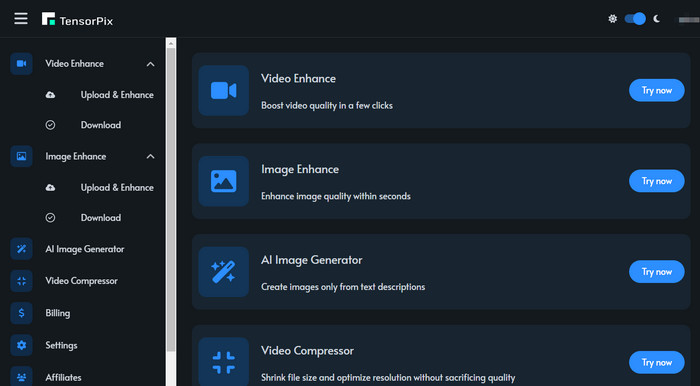Go to Video Compressor in sidebar

pyautogui.click(x=81, y=281)
